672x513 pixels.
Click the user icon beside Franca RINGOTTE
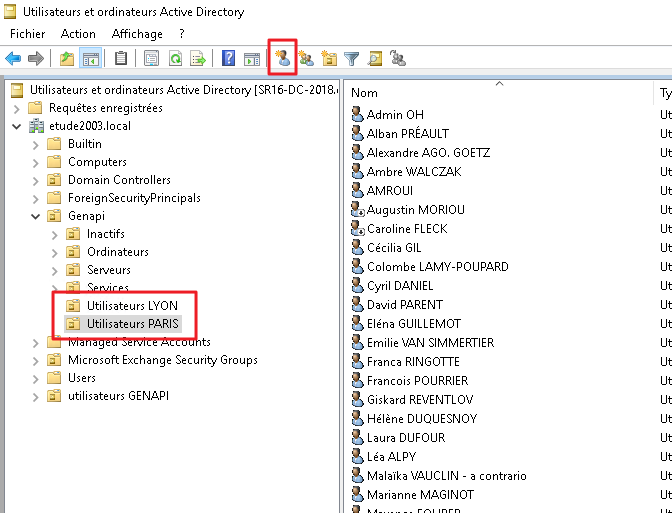point(357,362)
